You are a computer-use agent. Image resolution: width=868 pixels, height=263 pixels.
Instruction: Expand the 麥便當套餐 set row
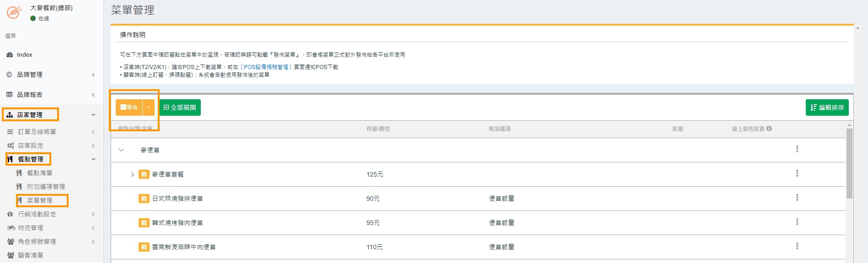coord(133,174)
